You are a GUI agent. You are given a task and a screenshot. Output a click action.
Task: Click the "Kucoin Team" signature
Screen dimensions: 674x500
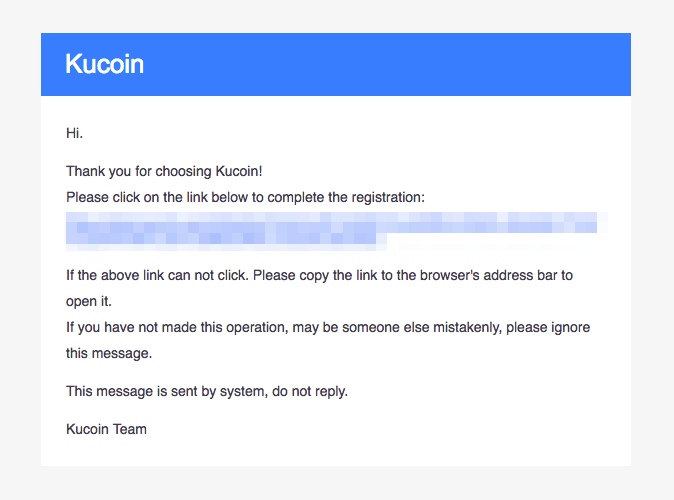(x=106, y=429)
